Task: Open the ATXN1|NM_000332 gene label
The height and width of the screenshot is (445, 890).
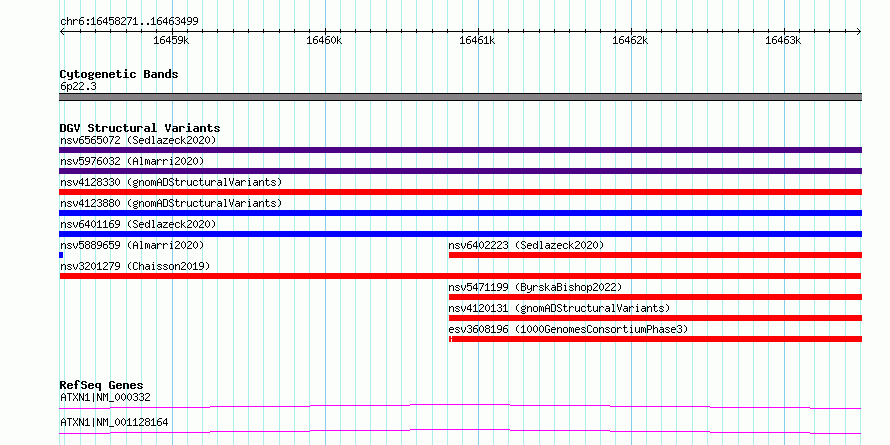Action: [105, 397]
